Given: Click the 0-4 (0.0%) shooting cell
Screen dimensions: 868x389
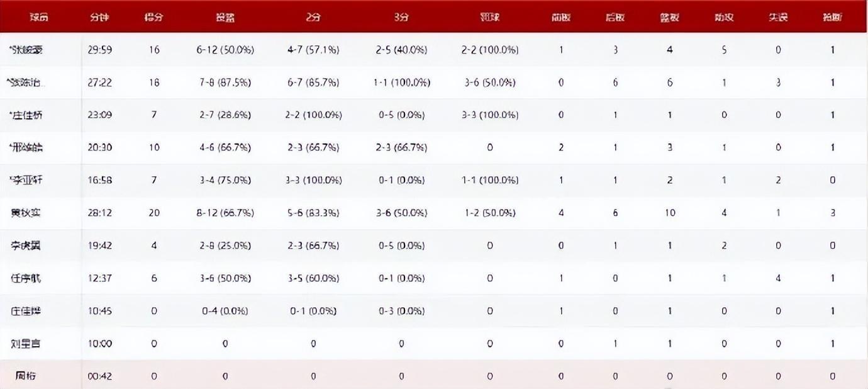Looking at the screenshot, I should (225, 311).
